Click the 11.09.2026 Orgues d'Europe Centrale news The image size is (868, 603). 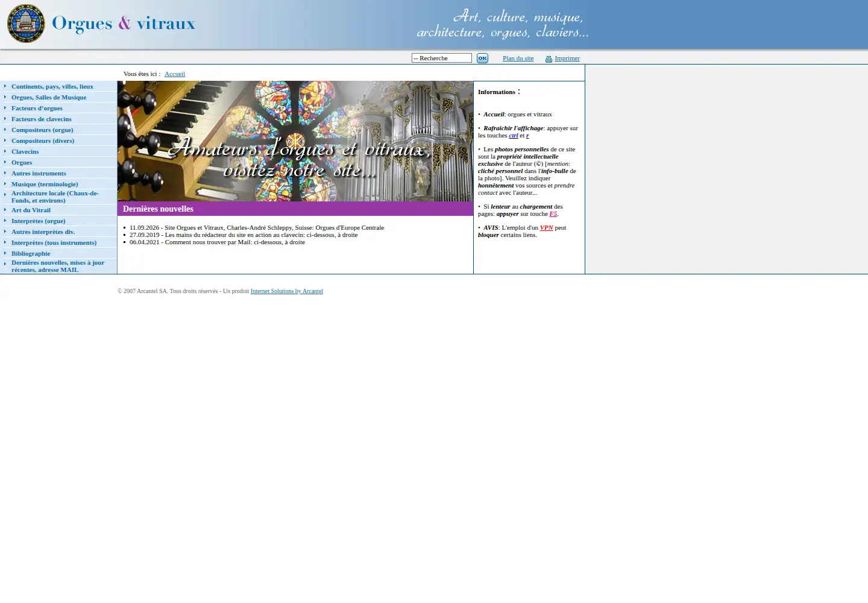tap(257, 228)
